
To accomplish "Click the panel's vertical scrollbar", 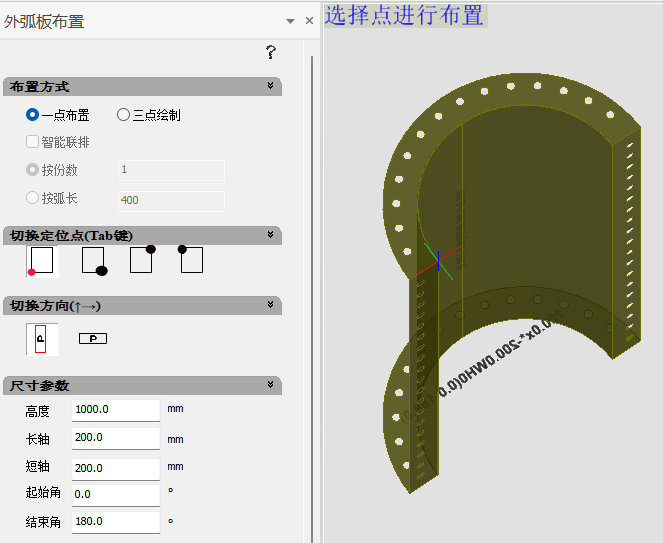I will (312, 300).
